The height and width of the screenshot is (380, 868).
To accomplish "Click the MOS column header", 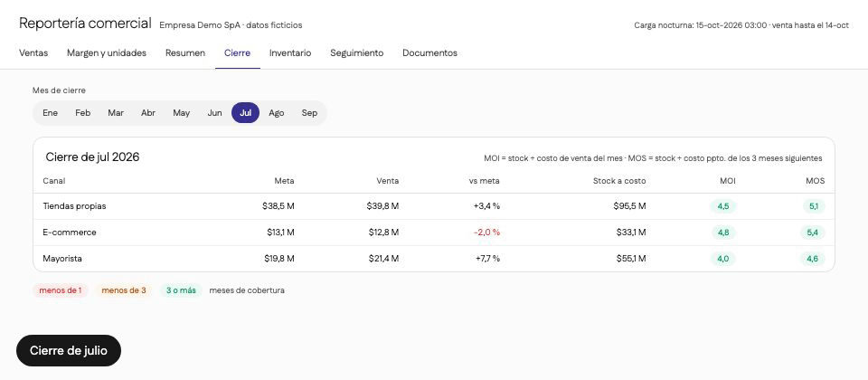I will pyautogui.click(x=815, y=181).
